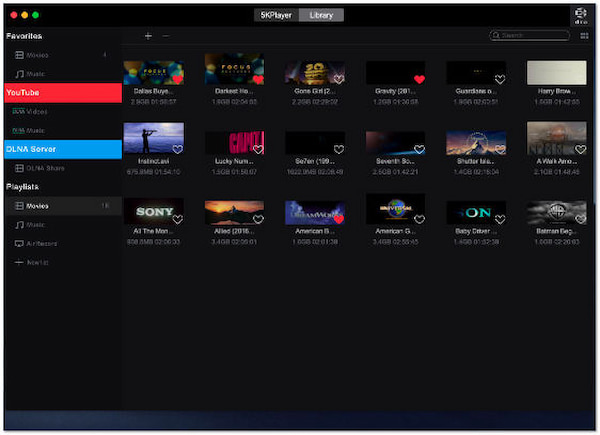Open the DLNA icon in top-right corner
The image size is (600, 435).
click(x=582, y=15)
